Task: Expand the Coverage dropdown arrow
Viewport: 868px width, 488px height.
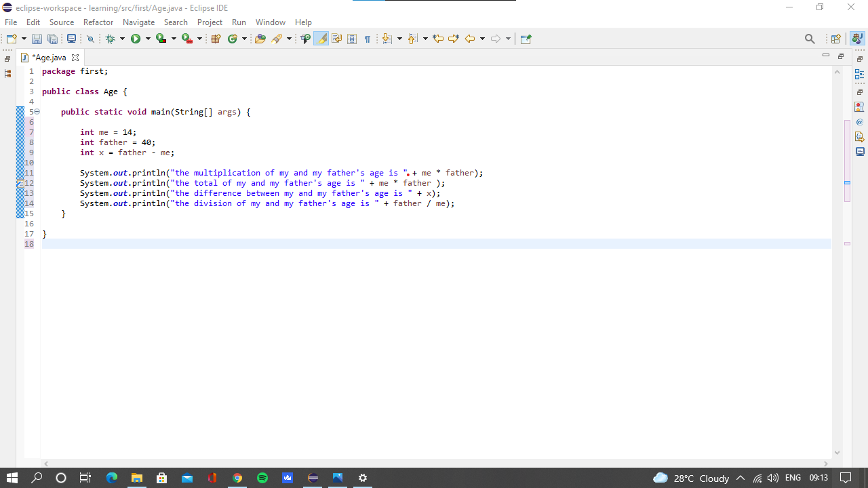Action: 174,39
